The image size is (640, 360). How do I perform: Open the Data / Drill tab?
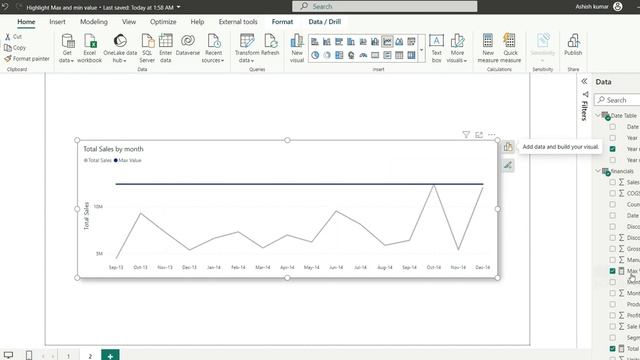coord(324,22)
